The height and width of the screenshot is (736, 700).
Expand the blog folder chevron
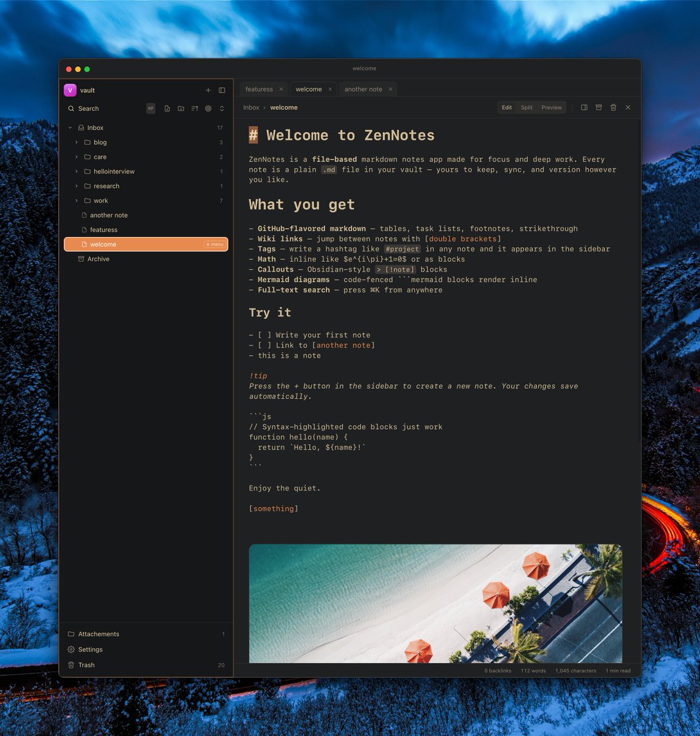[x=76, y=142]
